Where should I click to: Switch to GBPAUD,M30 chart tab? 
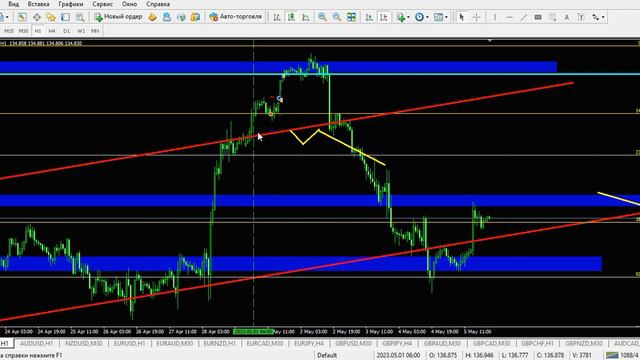coord(442,344)
